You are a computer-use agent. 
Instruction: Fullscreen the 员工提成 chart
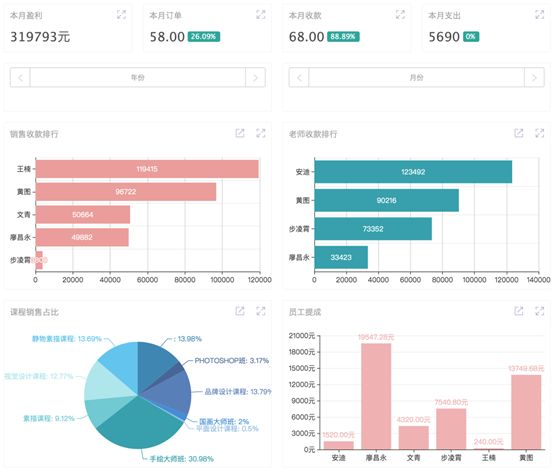pyautogui.click(x=540, y=311)
